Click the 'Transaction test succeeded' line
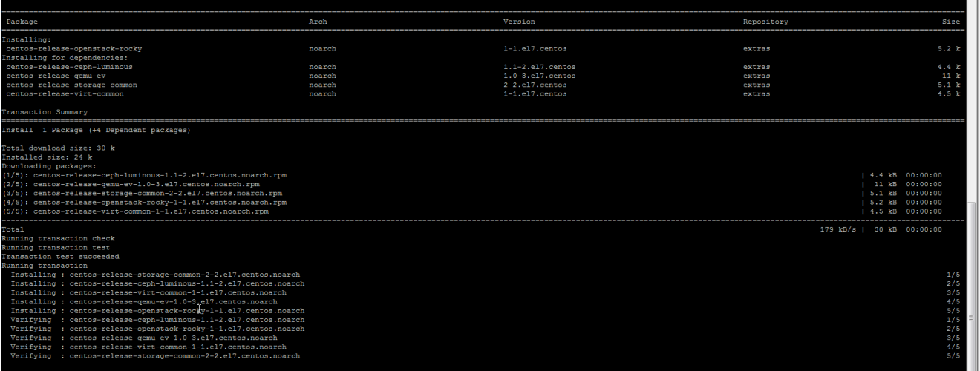The width and height of the screenshot is (980, 371). click(x=60, y=256)
